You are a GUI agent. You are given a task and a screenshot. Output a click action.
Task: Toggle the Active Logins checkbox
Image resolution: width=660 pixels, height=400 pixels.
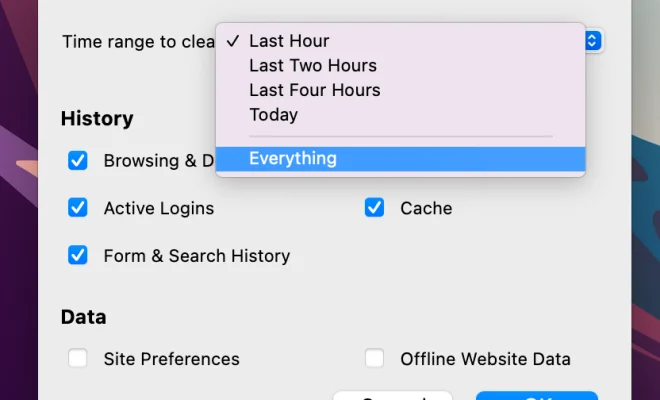[78, 208]
